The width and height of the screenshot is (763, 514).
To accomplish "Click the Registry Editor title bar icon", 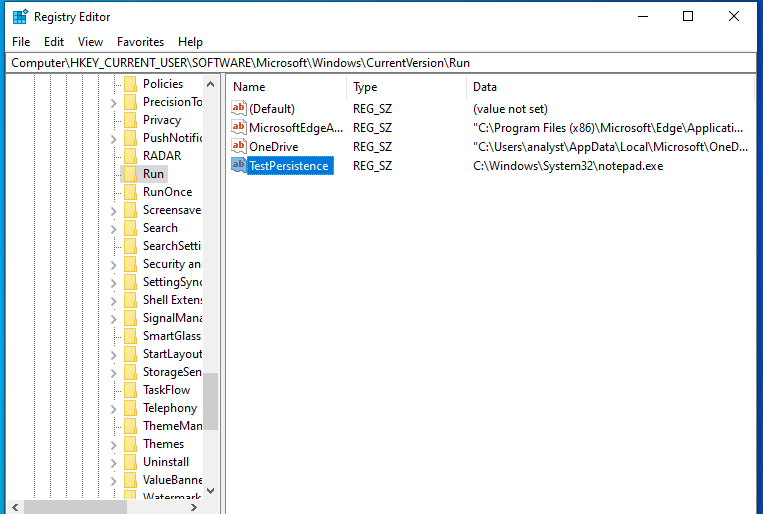I will pos(20,17).
